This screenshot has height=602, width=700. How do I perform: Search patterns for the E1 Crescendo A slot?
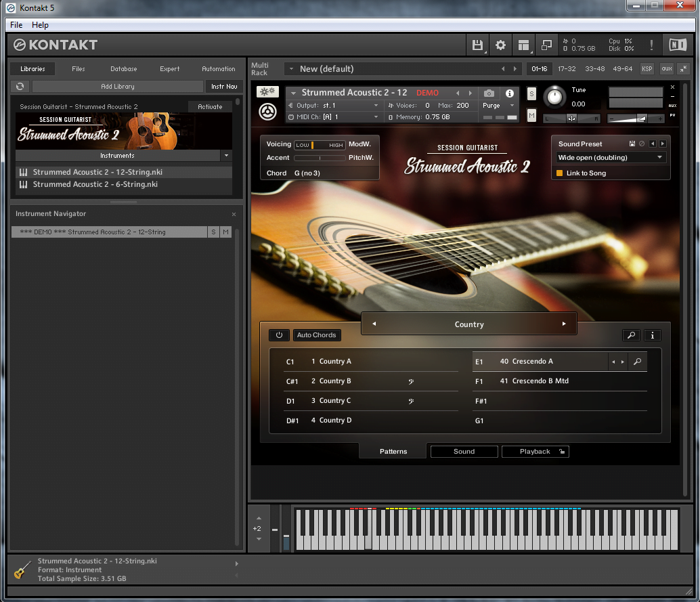click(x=638, y=362)
